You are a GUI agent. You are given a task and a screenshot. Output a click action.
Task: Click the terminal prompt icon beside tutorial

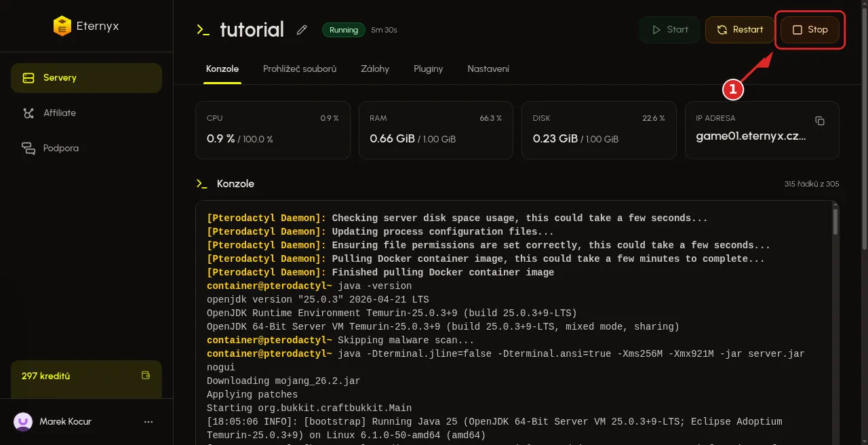click(x=203, y=30)
